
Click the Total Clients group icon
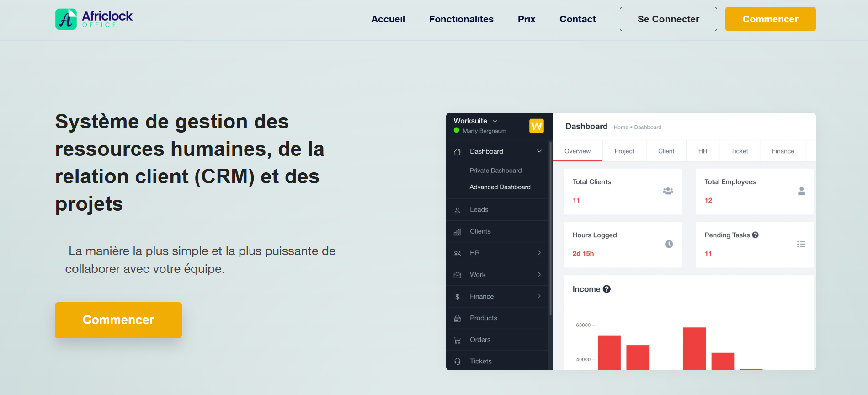point(668,191)
